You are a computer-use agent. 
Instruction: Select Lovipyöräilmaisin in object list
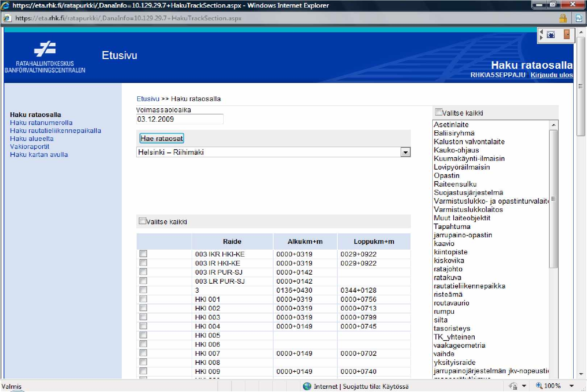pos(462,167)
